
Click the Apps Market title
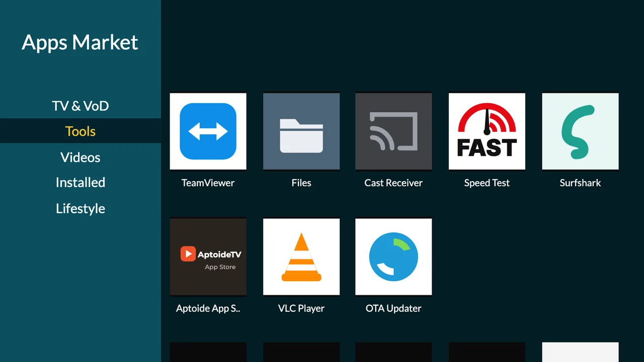(80, 43)
